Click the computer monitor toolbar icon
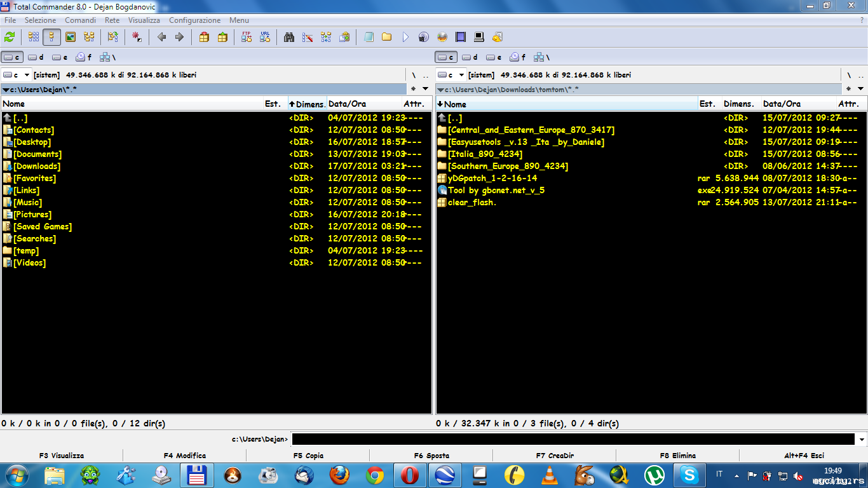 479,37
